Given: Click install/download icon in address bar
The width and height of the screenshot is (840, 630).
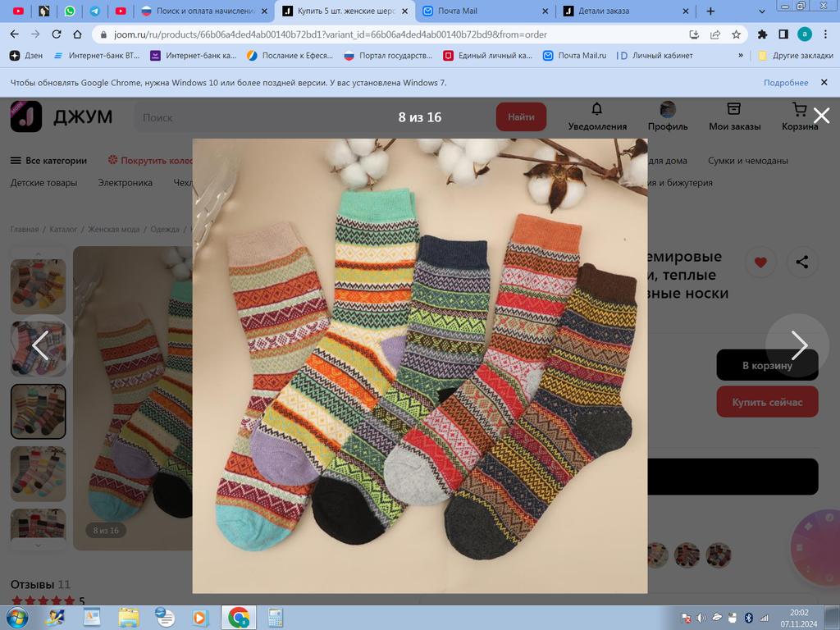Looking at the screenshot, I should coord(694,34).
